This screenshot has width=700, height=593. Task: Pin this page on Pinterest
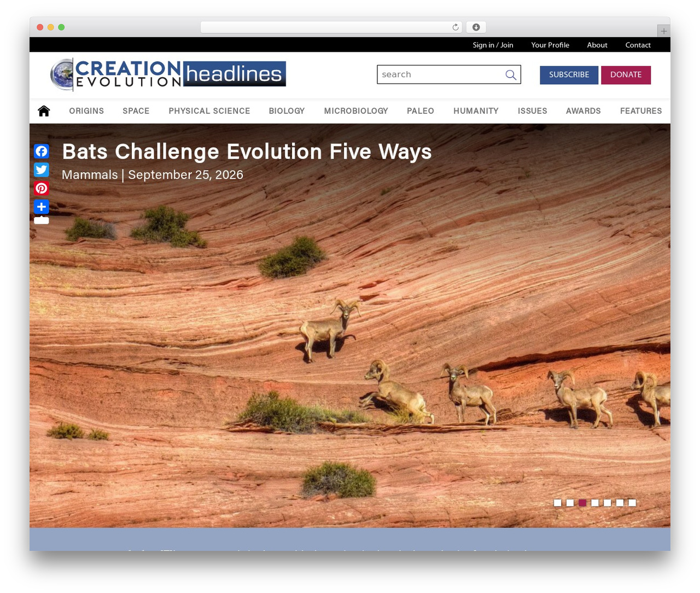coord(42,188)
